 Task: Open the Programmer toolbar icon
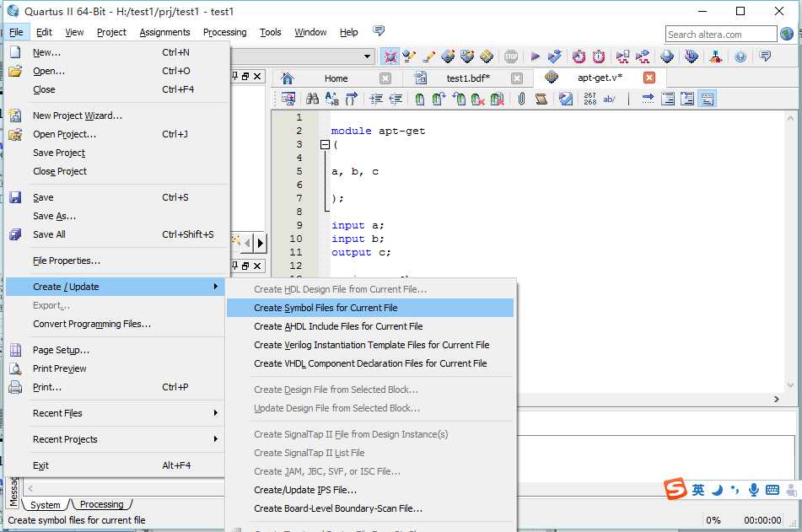(x=692, y=56)
